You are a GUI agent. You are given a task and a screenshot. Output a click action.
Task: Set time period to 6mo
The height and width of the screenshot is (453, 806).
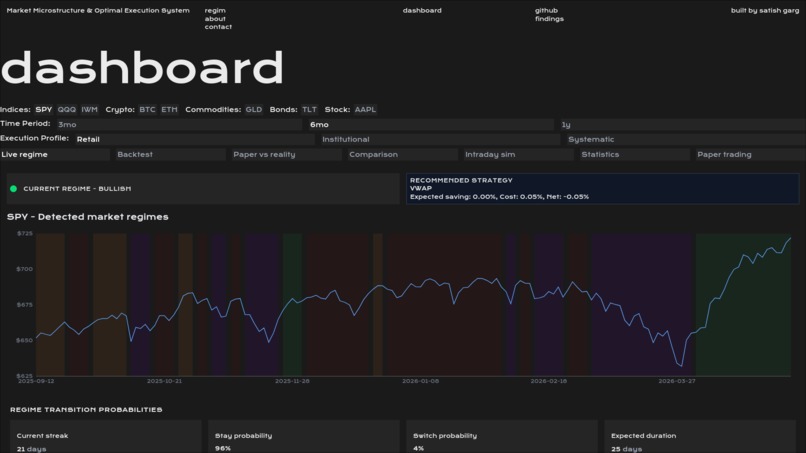tap(431, 124)
